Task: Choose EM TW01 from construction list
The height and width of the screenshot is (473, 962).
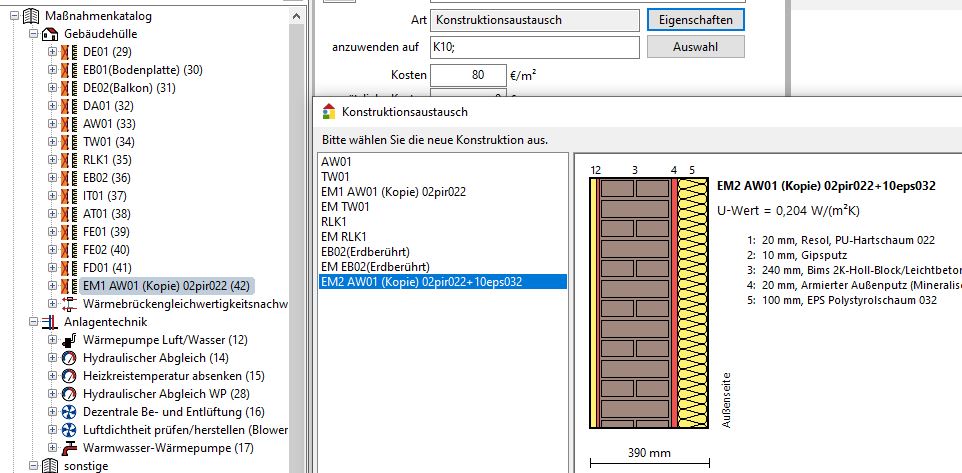Action: pos(345,207)
